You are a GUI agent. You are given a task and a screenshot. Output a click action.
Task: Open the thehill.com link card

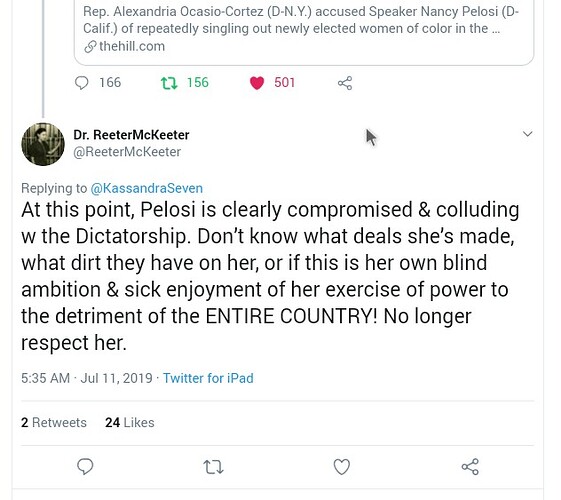[304, 33]
